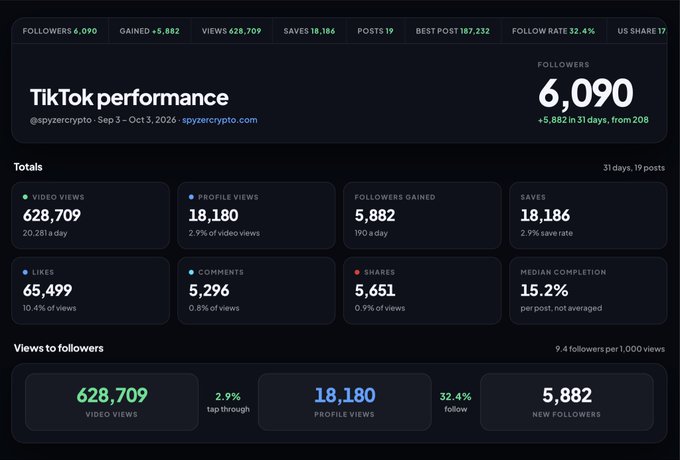Click the '+5,882 in 31 days, from 208' text
The image size is (680, 460).
593,120
